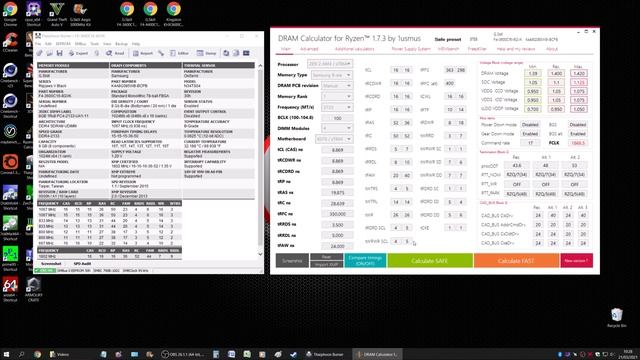Viewport: 640px width, 360px height.
Task: Switch to the Additional calculators tab
Action: click(x=354, y=49)
